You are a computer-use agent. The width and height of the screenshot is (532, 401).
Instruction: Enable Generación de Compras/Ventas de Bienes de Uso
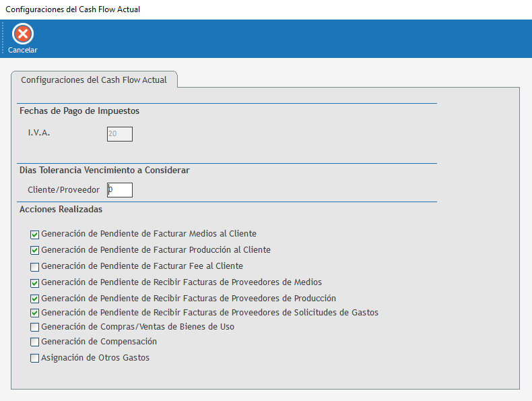pos(35,327)
